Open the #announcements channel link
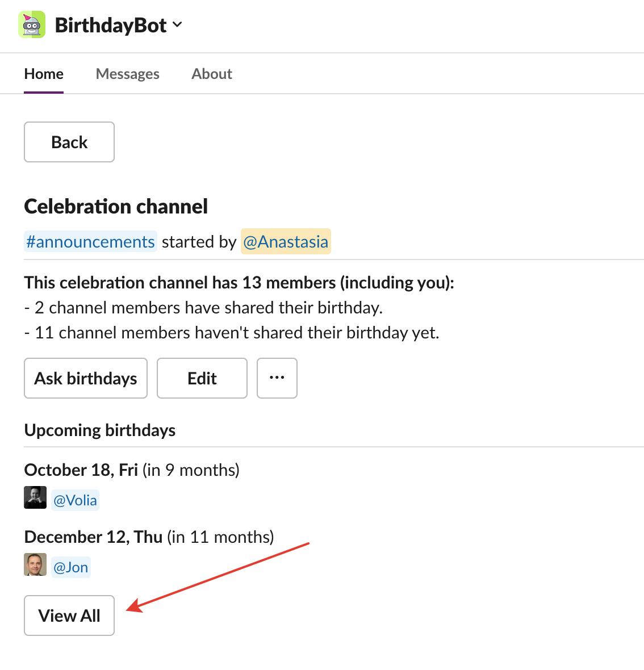644x670 pixels. 91,241
